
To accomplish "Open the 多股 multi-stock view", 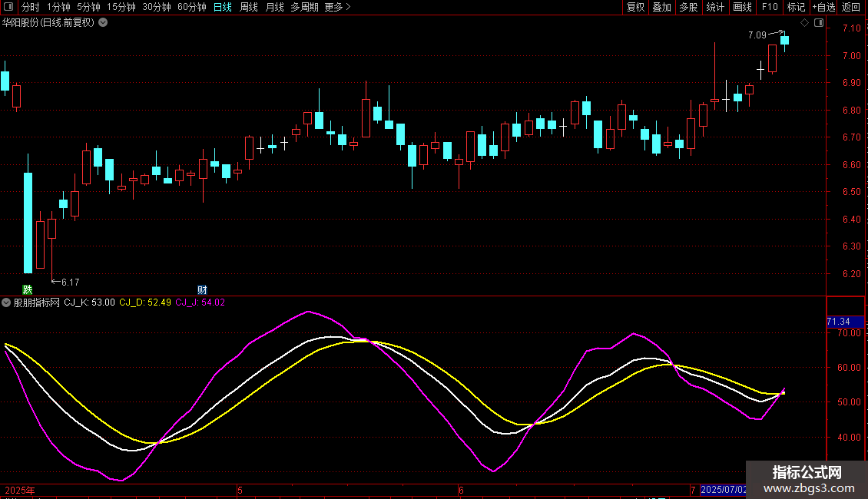I will [688, 7].
